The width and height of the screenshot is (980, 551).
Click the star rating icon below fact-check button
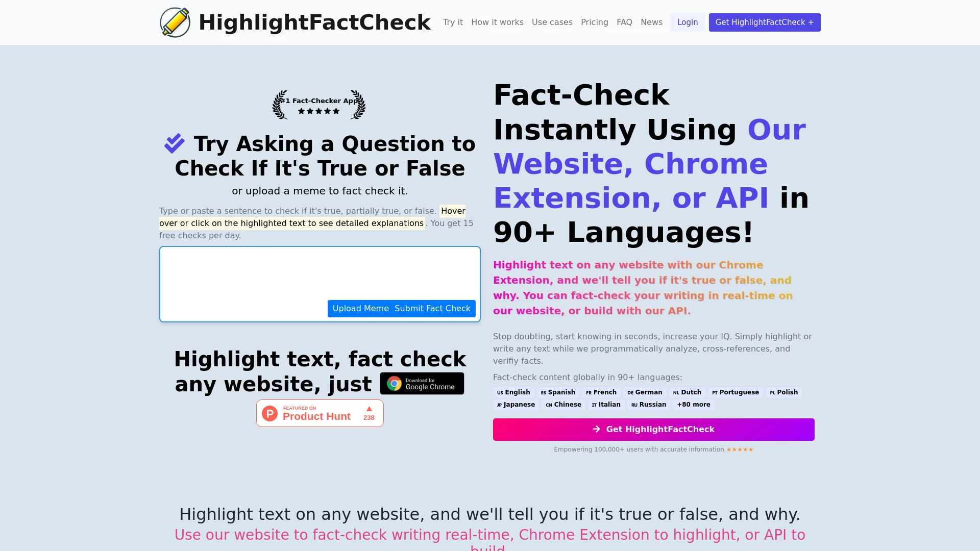[739, 449]
